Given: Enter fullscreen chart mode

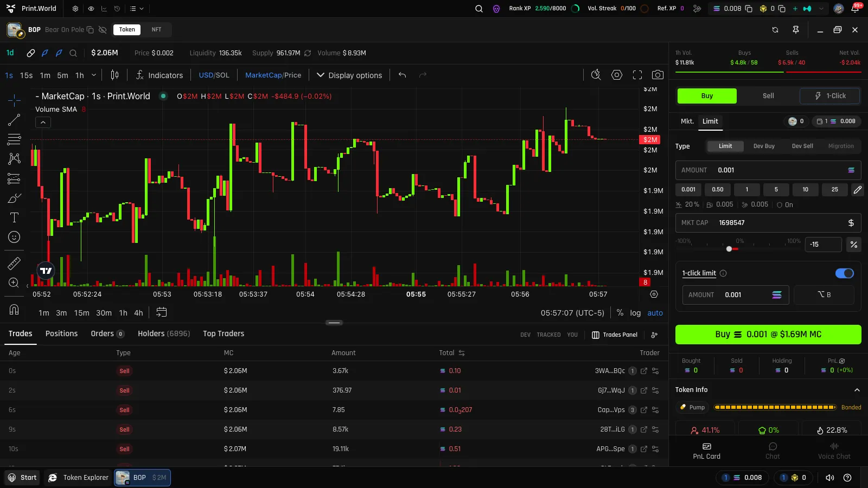Looking at the screenshot, I should click(637, 75).
